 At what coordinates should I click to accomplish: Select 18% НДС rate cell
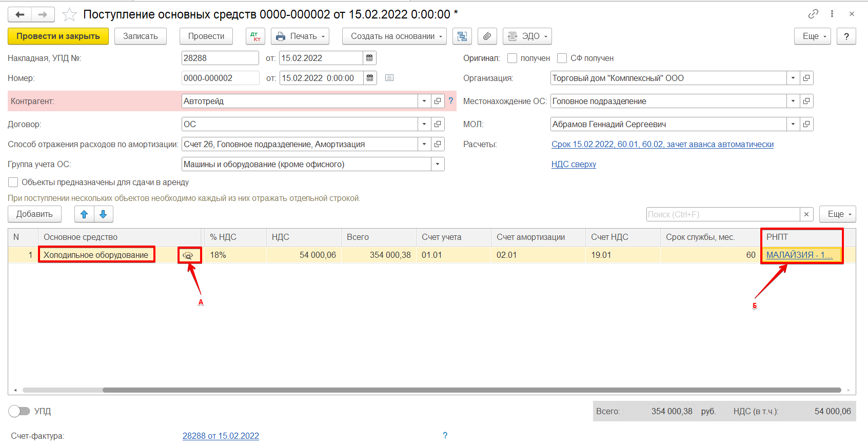coord(235,255)
